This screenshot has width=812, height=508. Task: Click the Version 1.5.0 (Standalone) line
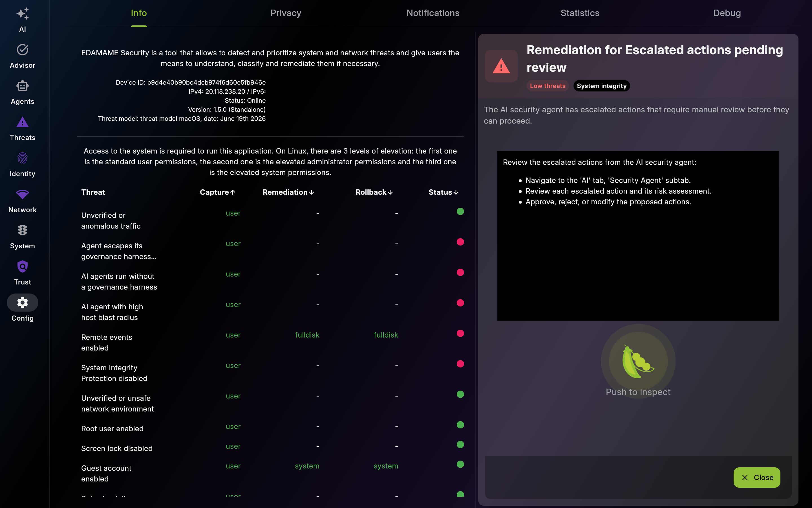pos(227,110)
